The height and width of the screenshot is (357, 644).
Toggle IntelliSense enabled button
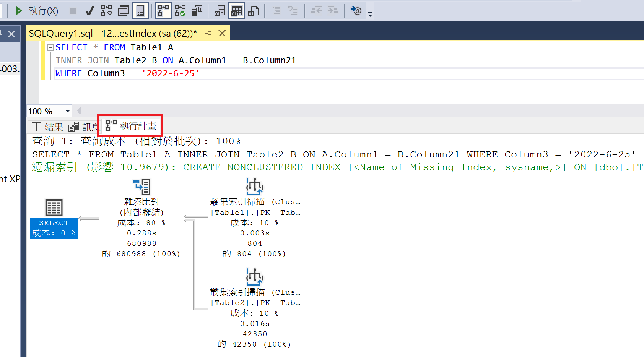140,11
